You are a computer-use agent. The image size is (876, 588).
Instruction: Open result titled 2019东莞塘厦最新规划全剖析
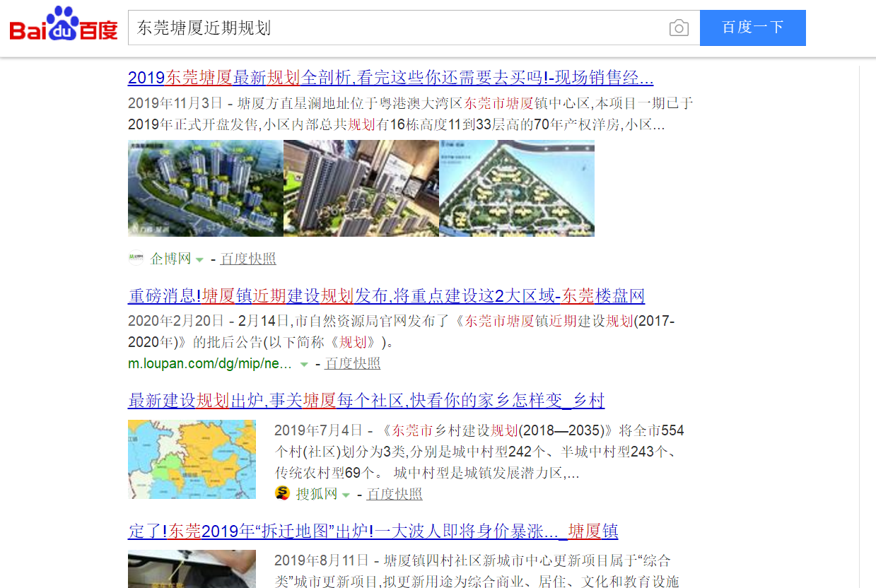(x=390, y=78)
